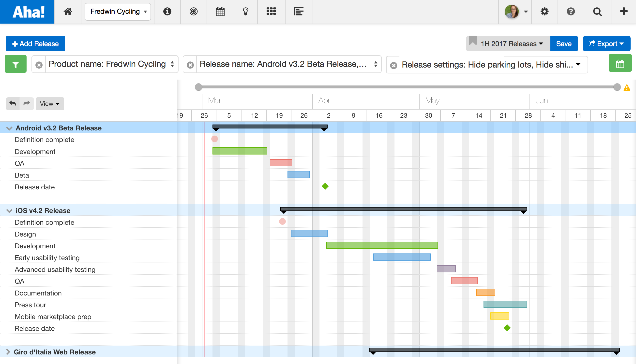
Task: Click the Save button
Action: [563, 43]
